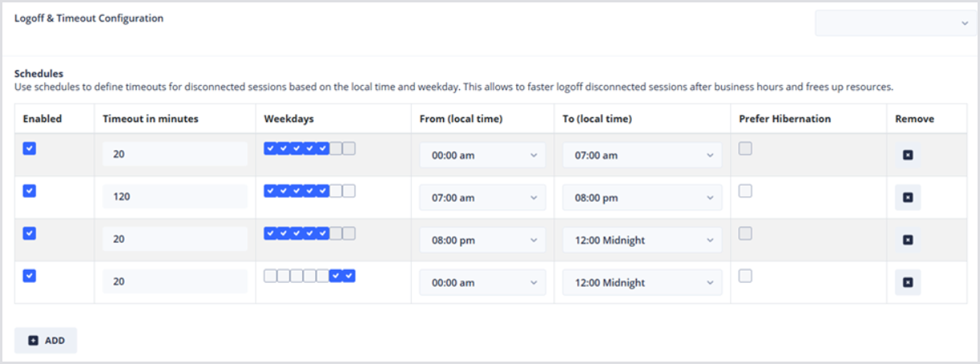Click the timeout field containing 120
980x364 pixels.
[174, 198]
